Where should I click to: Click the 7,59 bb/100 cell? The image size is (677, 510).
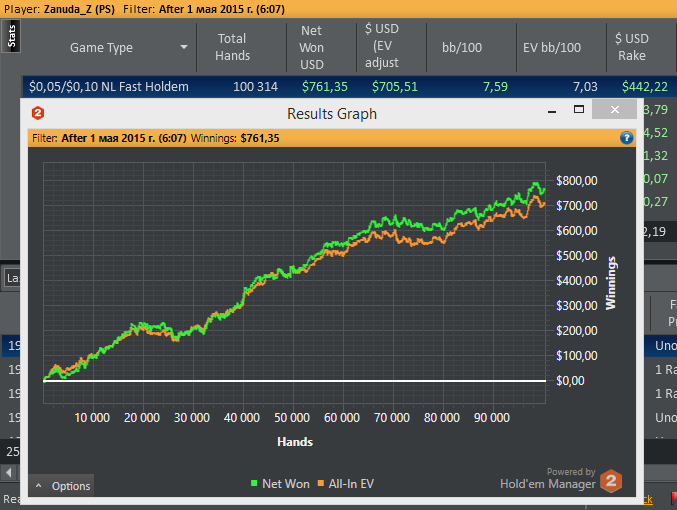coord(495,87)
